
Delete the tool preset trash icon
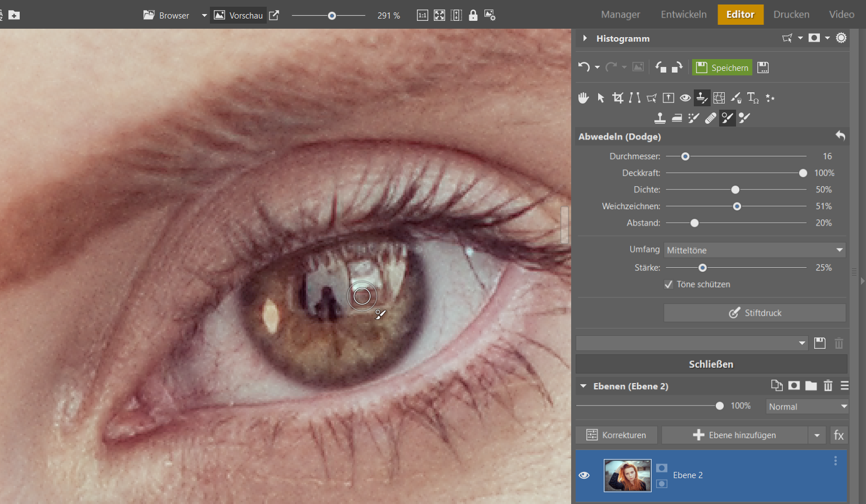tap(839, 343)
